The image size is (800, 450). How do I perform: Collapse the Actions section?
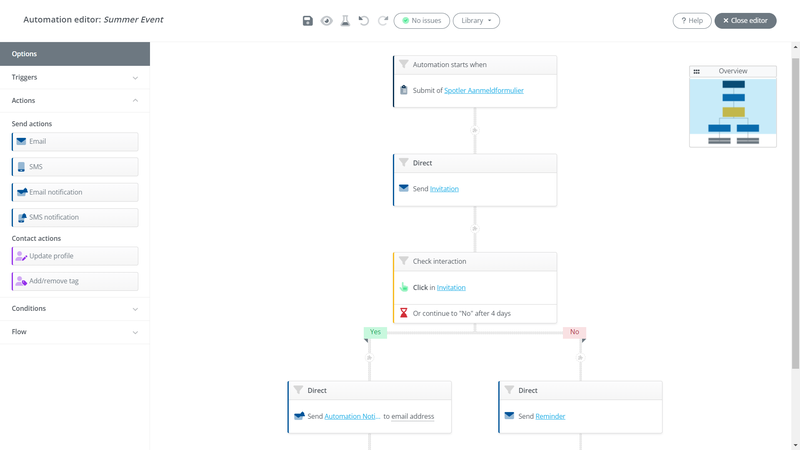[75, 101]
